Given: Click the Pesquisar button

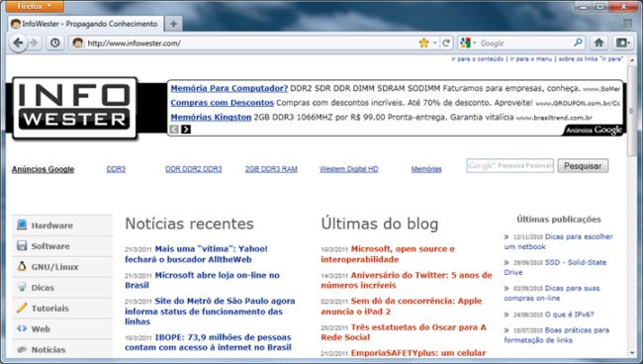Looking at the screenshot, I should [x=583, y=166].
